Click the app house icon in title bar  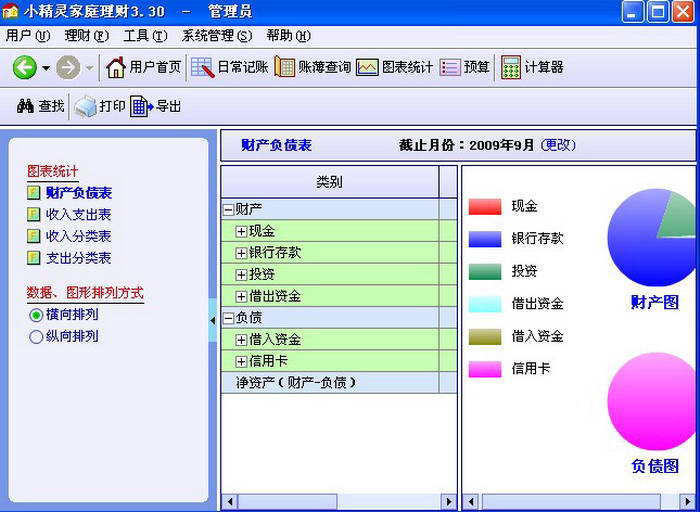(10, 11)
